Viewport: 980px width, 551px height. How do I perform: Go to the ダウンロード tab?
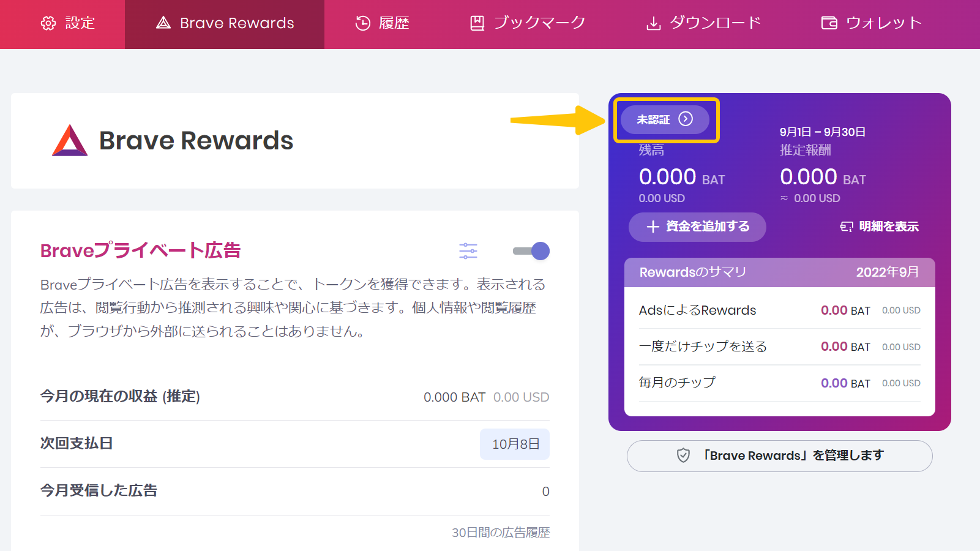click(703, 23)
